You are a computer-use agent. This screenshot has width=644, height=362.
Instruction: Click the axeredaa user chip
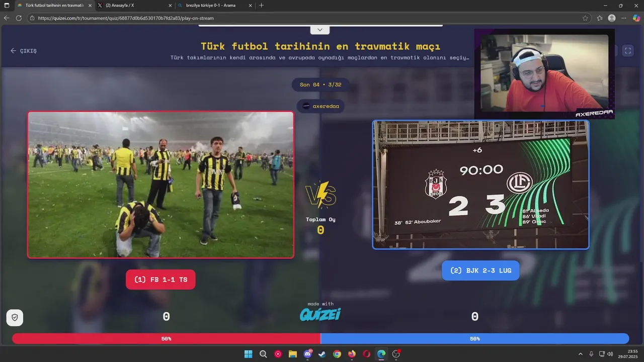click(320, 106)
